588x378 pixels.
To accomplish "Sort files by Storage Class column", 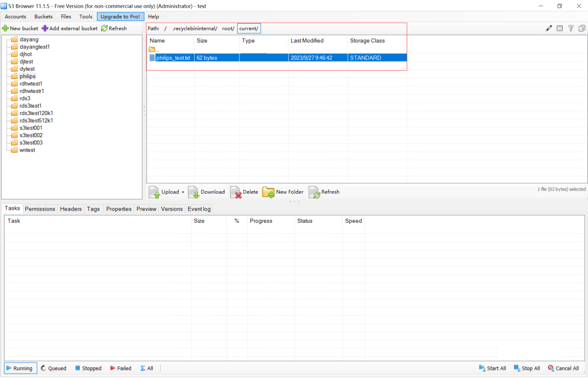I will click(x=377, y=41).
